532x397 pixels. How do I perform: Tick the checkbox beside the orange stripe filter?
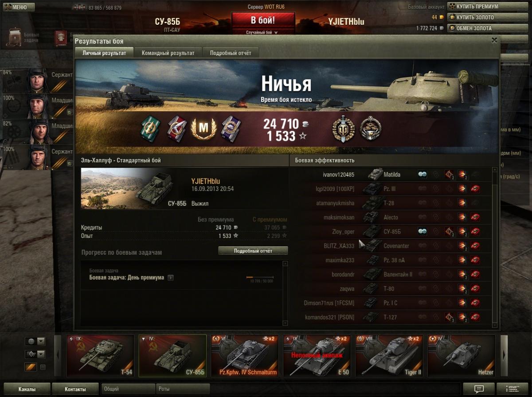pos(43,367)
